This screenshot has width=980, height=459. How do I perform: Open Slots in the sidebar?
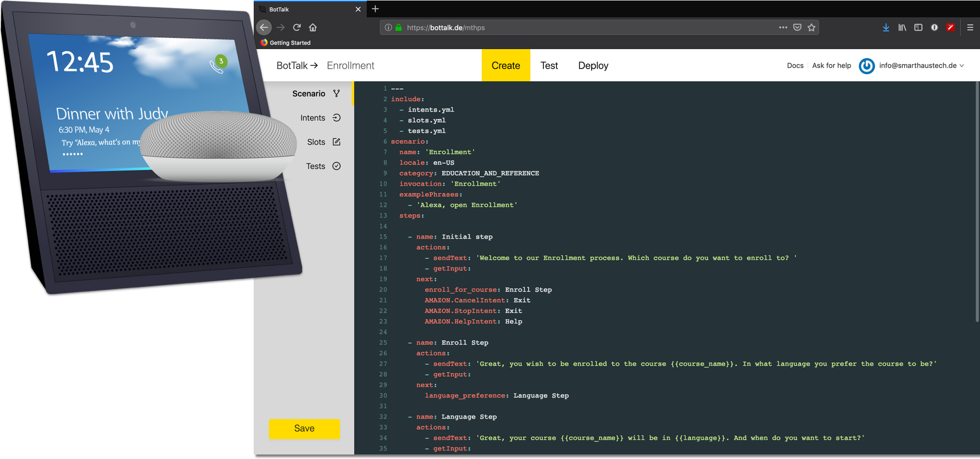coord(316,142)
